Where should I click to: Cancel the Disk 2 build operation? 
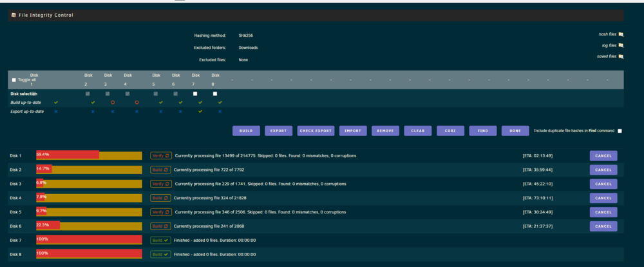click(603, 170)
